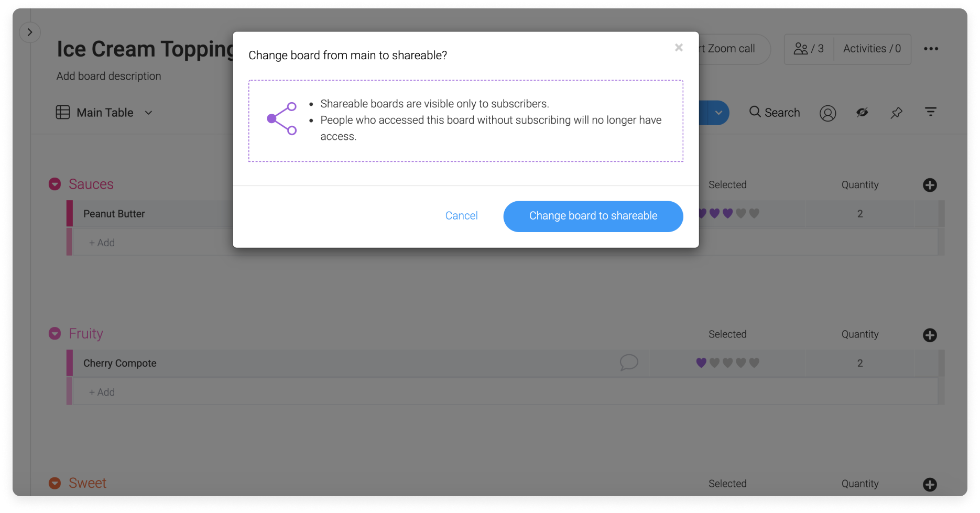The image size is (980, 513).
Task: Collapse the Fruity group
Action: click(55, 333)
